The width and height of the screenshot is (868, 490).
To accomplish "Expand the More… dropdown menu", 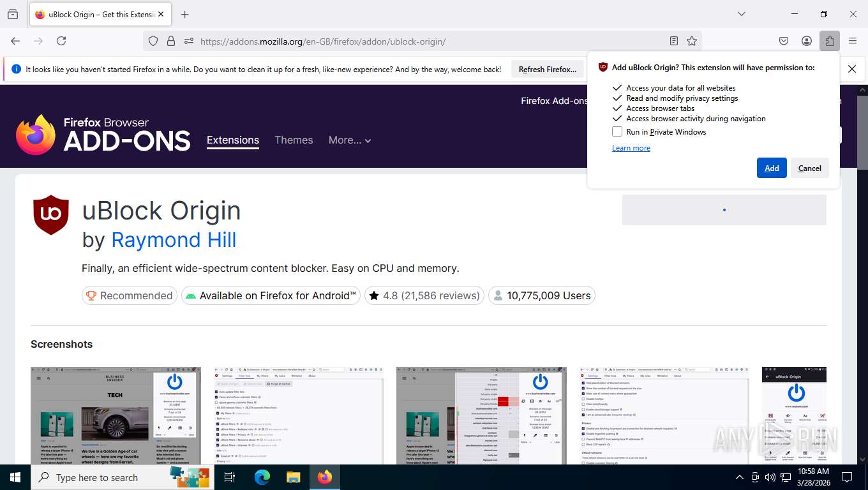I will pyautogui.click(x=350, y=140).
